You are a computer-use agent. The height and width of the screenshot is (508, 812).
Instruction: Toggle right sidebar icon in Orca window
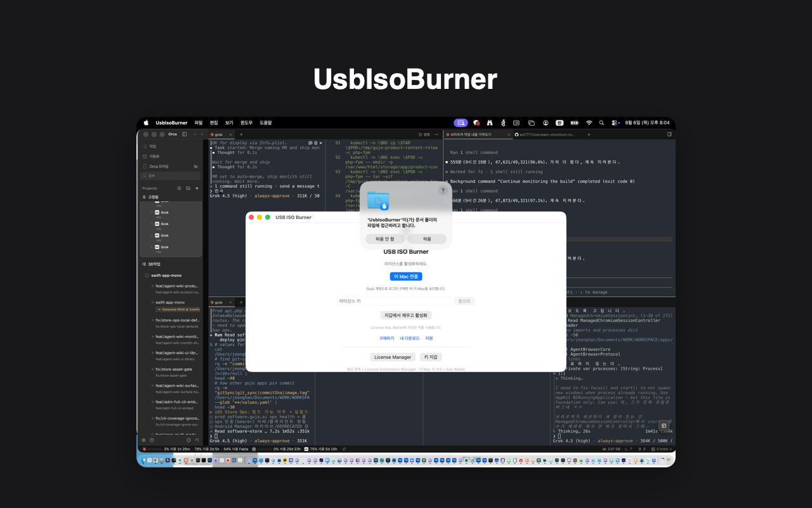tap(669, 135)
